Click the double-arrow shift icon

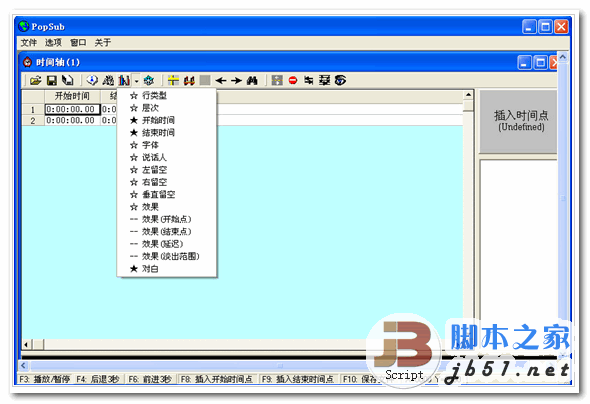309,80
